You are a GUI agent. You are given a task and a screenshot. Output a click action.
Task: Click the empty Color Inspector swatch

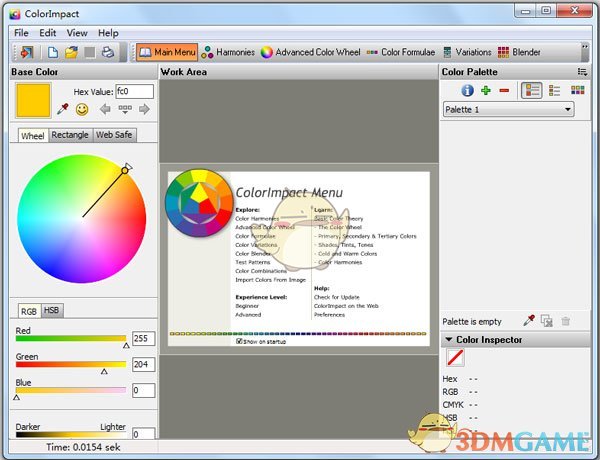[455, 357]
